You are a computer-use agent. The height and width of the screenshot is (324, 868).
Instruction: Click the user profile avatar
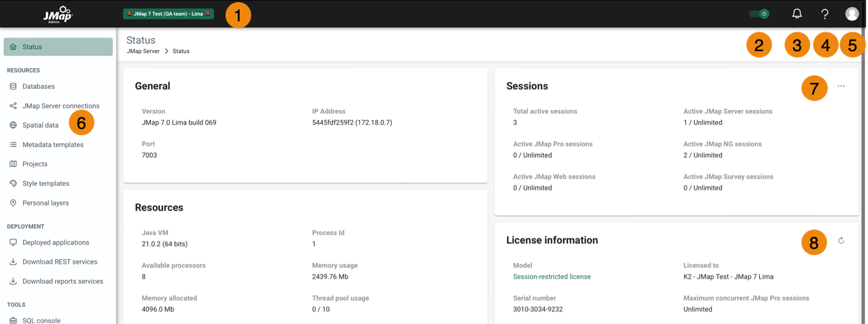click(852, 14)
